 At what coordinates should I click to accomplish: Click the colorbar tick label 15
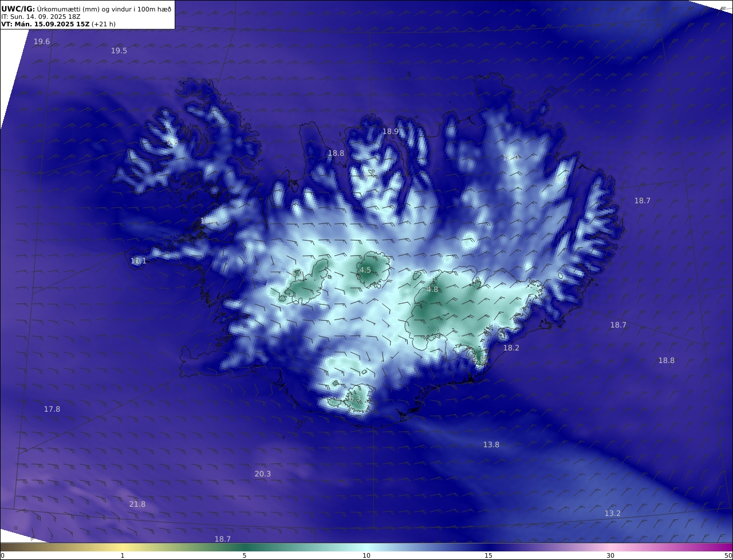coord(488,556)
